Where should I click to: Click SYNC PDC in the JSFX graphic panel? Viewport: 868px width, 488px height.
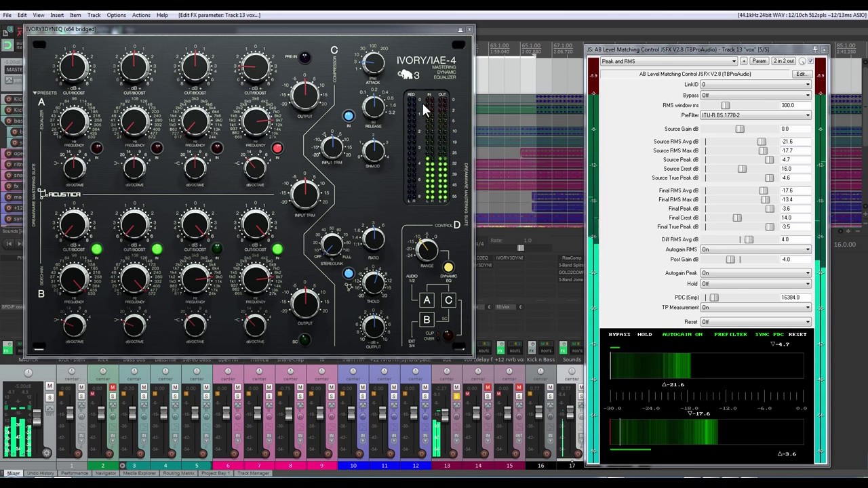770,334
